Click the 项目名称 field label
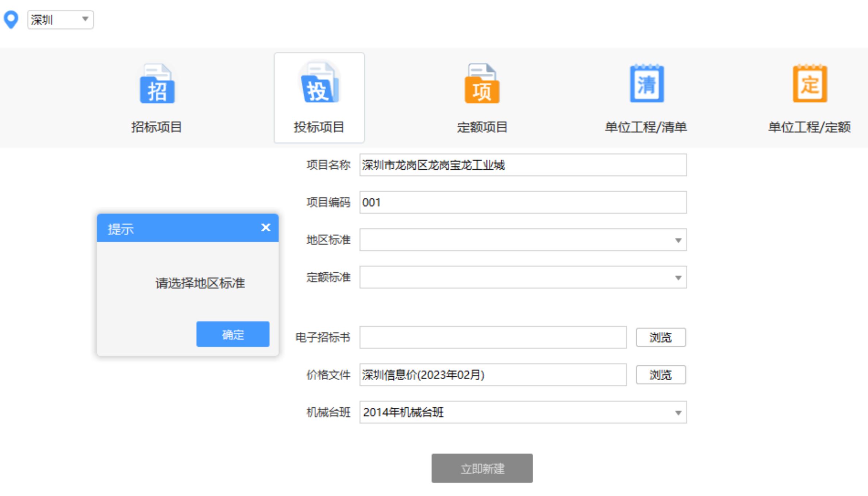 (329, 165)
